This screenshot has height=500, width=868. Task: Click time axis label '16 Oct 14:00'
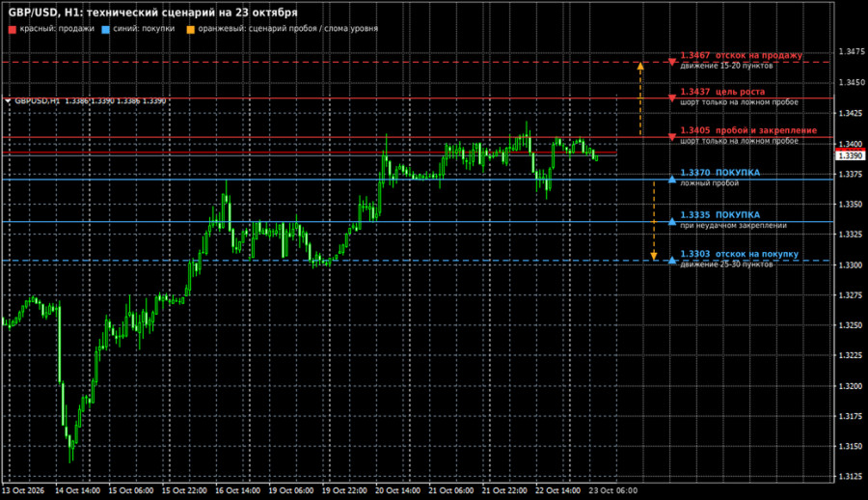pos(237,490)
